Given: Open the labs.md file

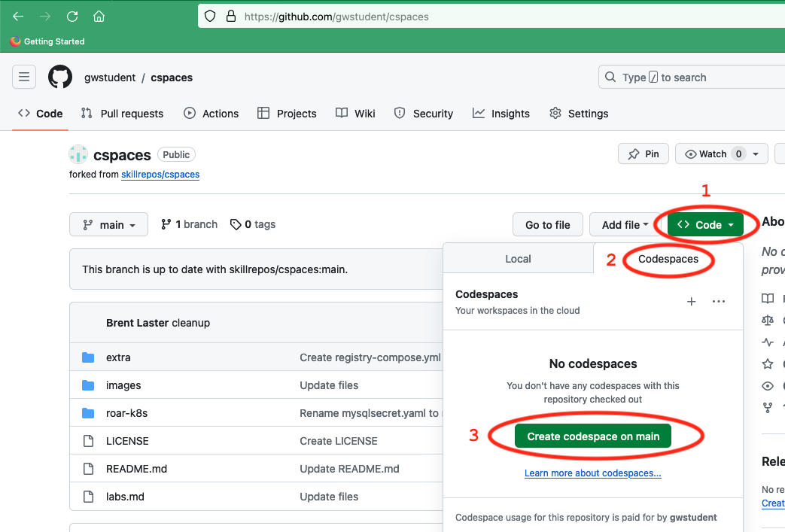Looking at the screenshot, I should [x=125, y=497].
